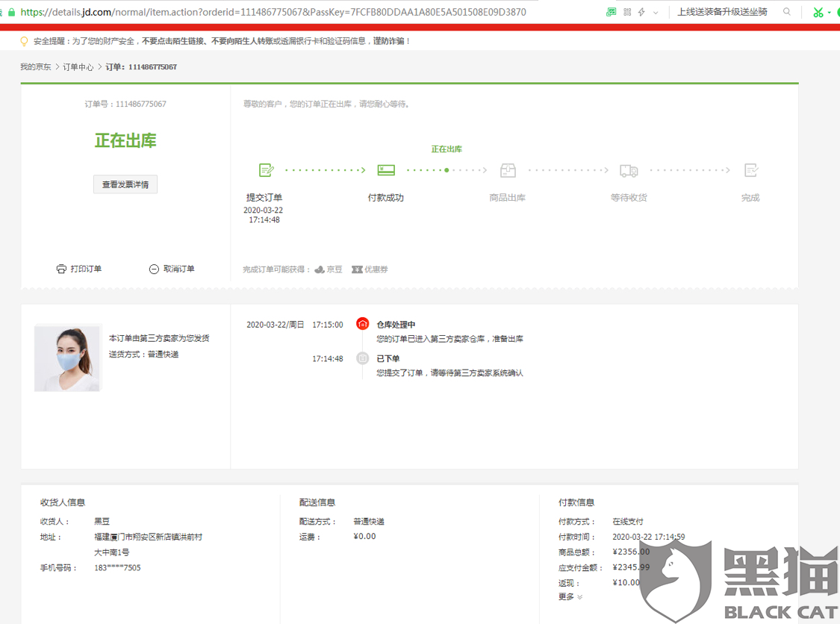The height and width of the screenshot is (624, 840).
Task: Open the dropdown arrow beside lightning icon
Action: pos(655,13)
